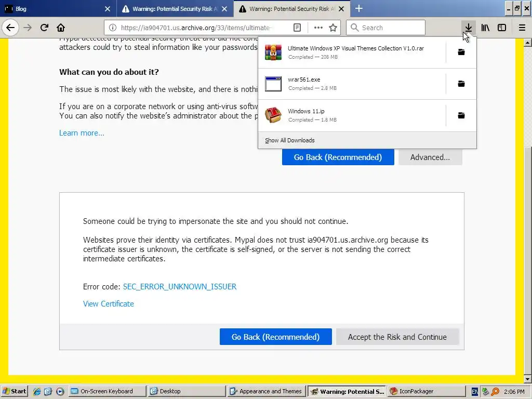Image resolution: width=532 pixels, height=399 pixels.
Task: Open a new tab with the plus button
Action: tap(358, 8)
